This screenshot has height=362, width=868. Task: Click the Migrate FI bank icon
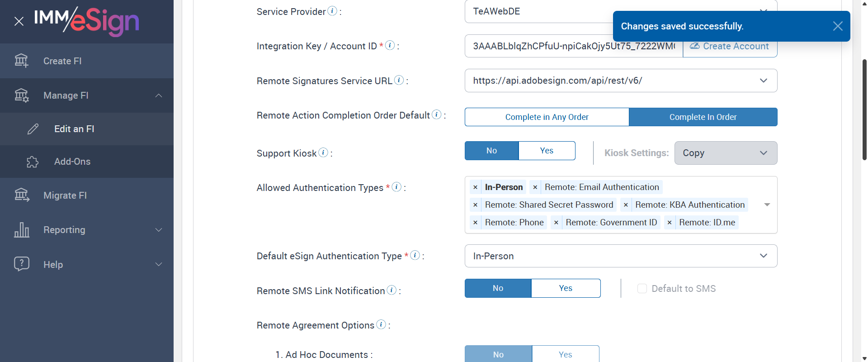coord(22,195)
